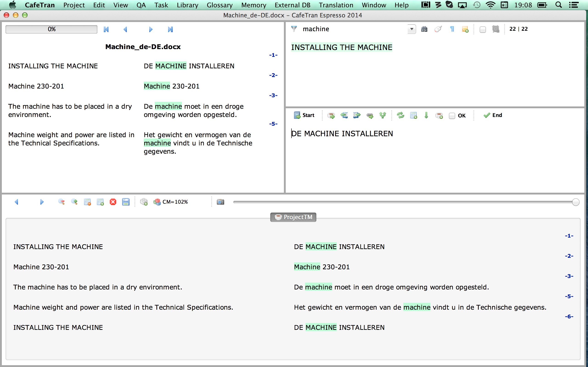This screenshot has width=588, height=367.
Task: Tick the OK checkbox
Action: (x=452, y=116)
